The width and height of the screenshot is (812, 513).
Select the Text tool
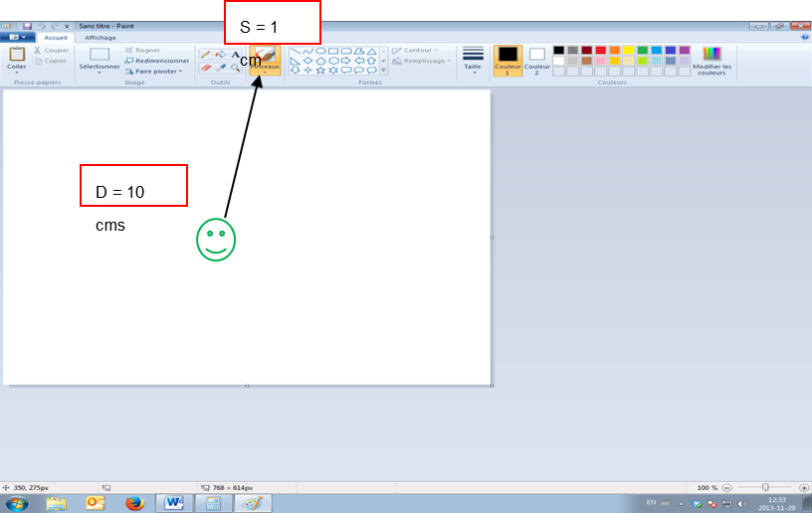pyautogui.click(x=235, y=55)
